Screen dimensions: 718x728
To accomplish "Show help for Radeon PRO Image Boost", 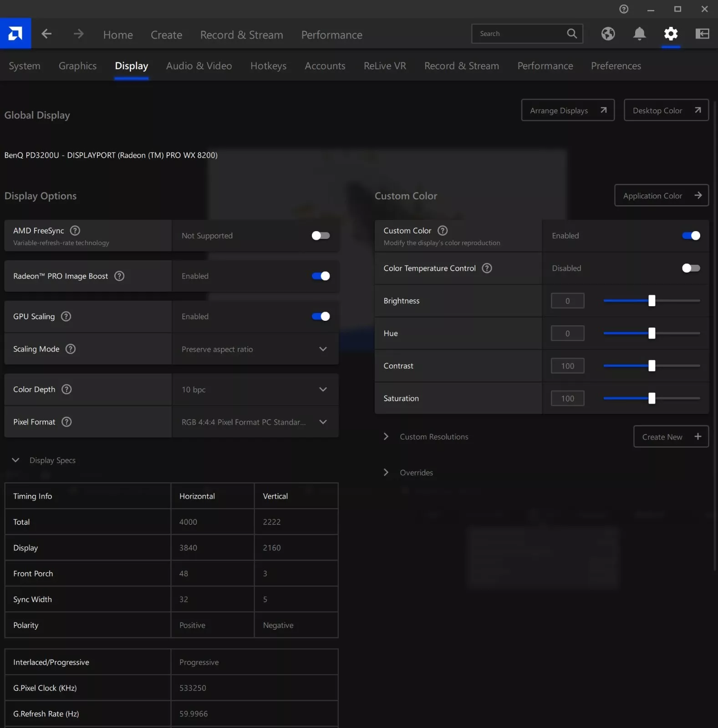I will click(119, 276).
